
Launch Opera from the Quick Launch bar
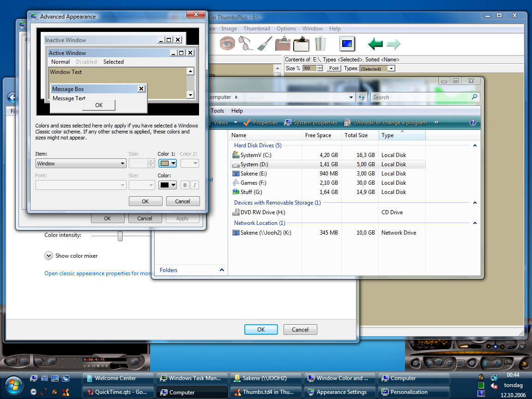tap(44, 392)
